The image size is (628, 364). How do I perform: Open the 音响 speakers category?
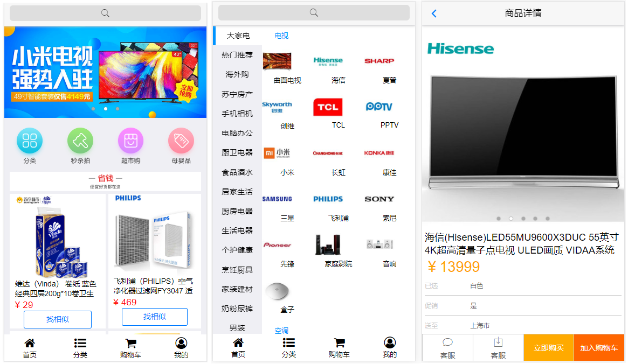[379, 244]
